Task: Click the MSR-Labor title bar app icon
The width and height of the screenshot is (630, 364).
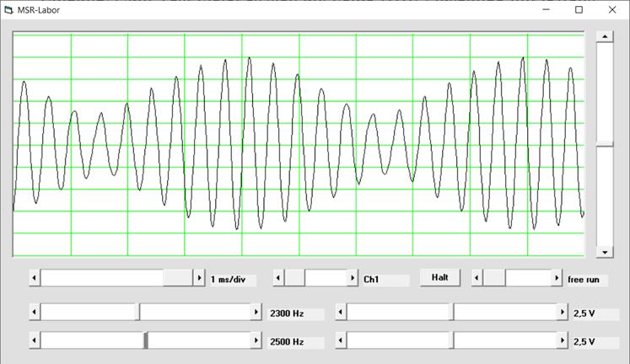Action: (x=9, y=10)
